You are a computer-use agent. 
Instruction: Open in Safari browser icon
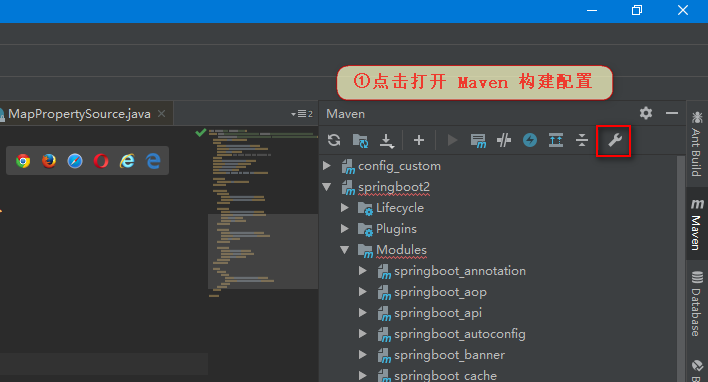point(75,161)
